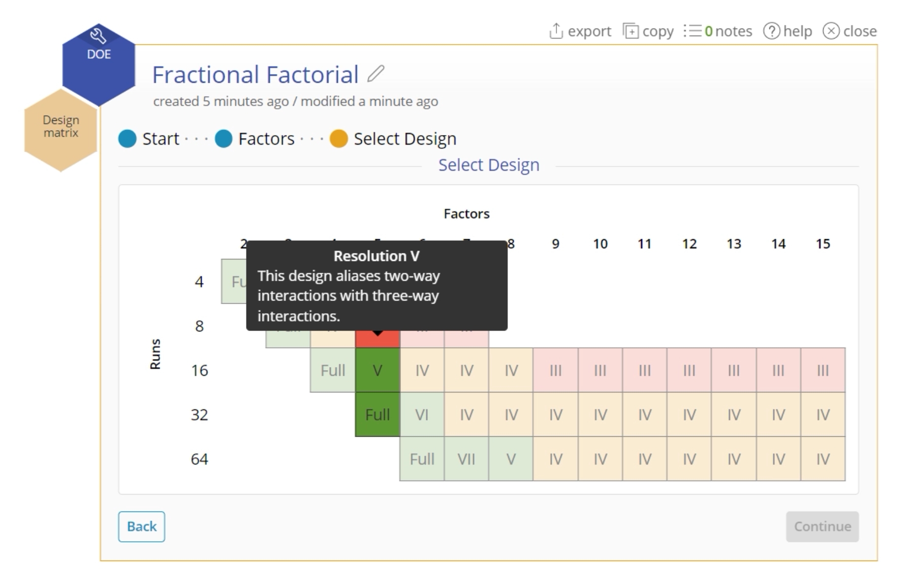
Task: Select 16-run Resolution III cell for 15 factors
Action: tap(823, 370)
